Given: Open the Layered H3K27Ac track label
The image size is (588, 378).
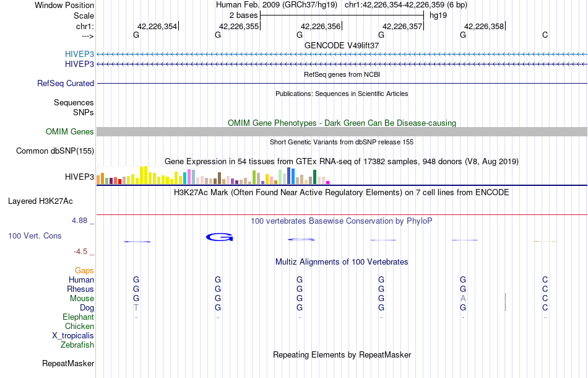Looking at the screenshot, I should pos(40,201).
